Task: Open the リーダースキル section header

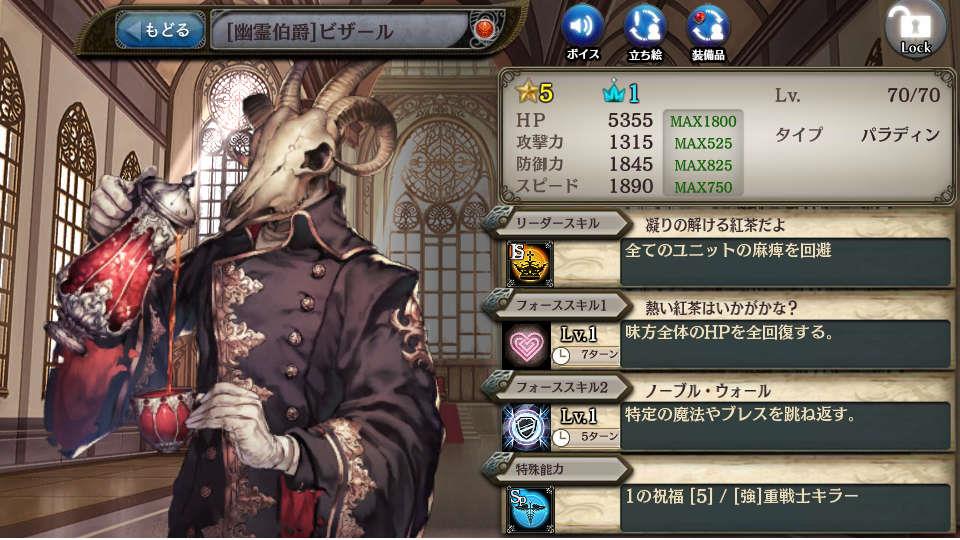Action: [x=556, y=223]
